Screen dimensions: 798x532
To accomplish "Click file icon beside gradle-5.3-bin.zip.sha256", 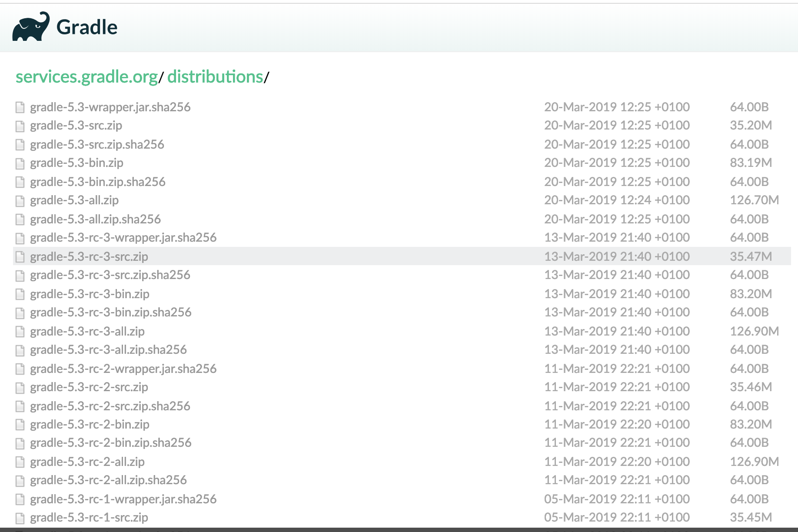I will point(20,182).
